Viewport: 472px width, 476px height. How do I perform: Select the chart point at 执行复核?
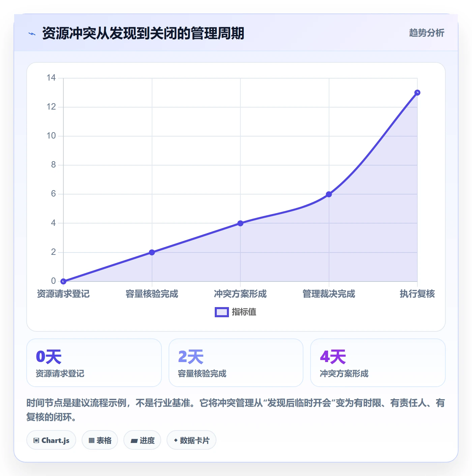tap(417, 93)
